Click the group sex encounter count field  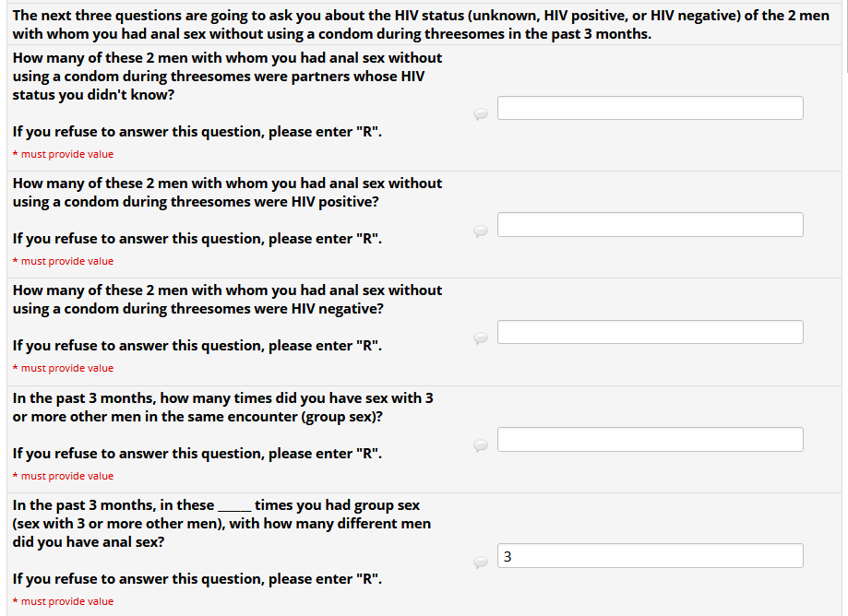(650, 440)
